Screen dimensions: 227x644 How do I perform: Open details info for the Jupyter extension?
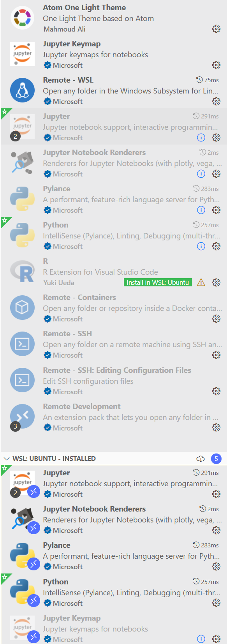tap(201, 138)
